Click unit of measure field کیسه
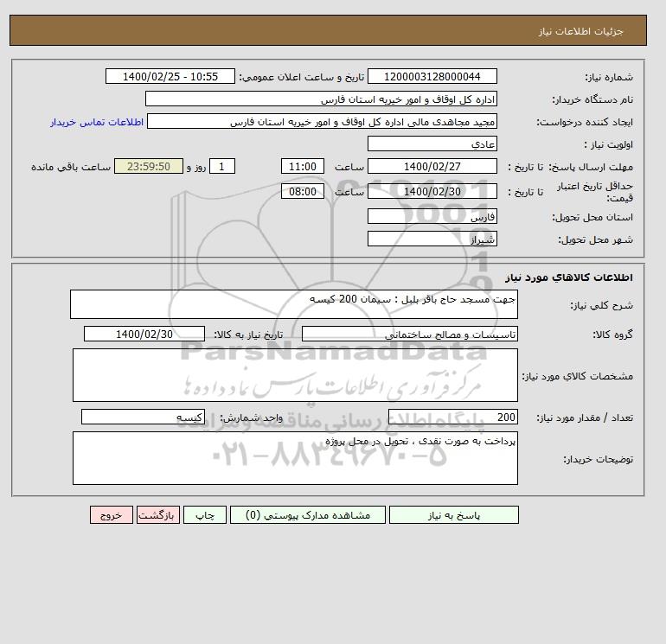This screenshot has height=644, width=666. coord(143,418)
